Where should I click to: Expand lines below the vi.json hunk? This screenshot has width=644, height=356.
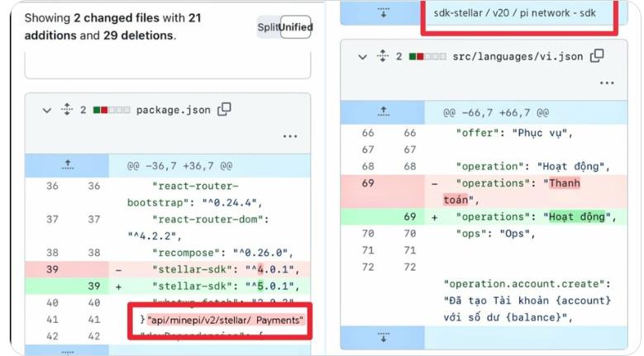click(x=383, y=338)
